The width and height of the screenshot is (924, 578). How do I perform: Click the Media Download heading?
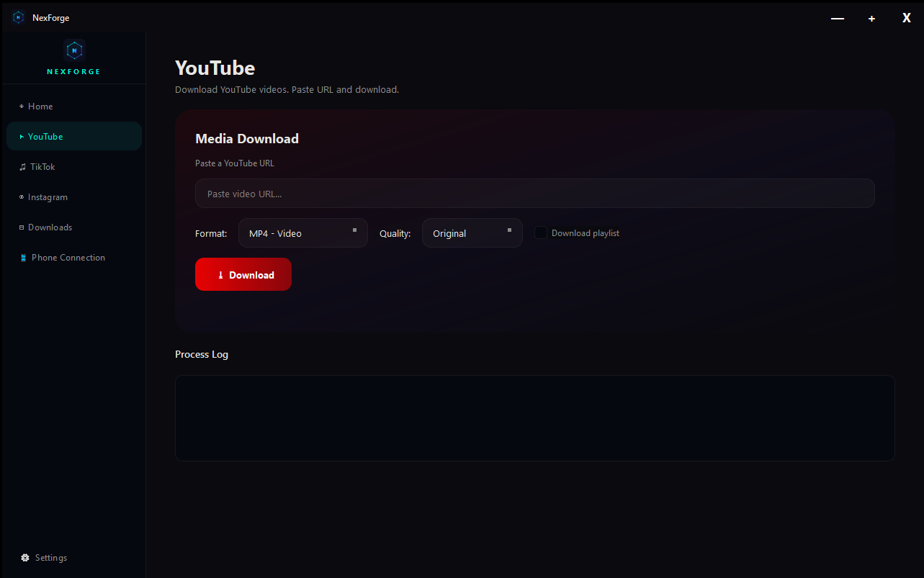[x=247, y=139]
